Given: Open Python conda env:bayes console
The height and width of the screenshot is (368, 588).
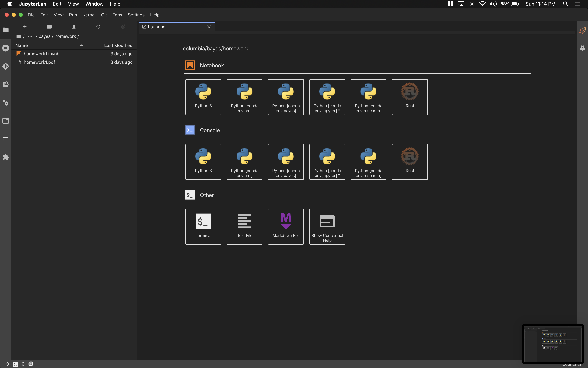Looking at the screenshot, I should (x=286, y=162).
